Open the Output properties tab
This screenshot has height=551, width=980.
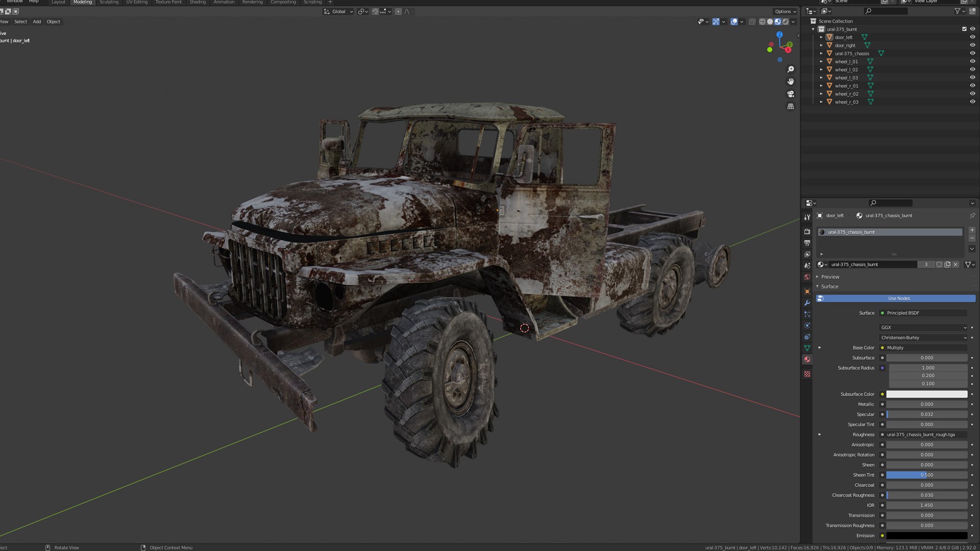coord(807,243)
